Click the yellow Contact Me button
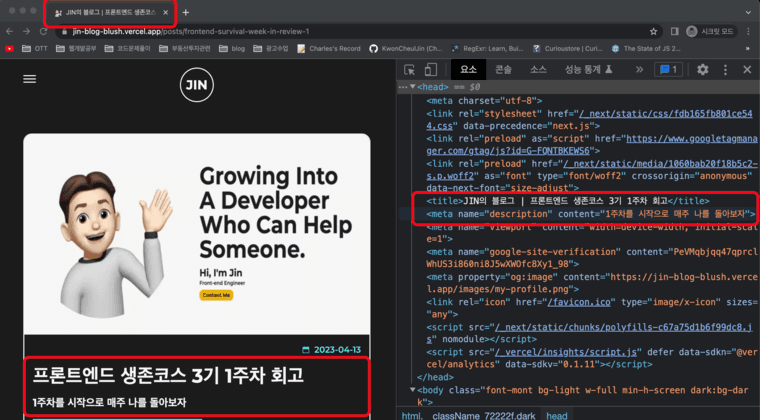Image resolution: width=760 pixels, height=420 pixels. [x=216, y=295]
